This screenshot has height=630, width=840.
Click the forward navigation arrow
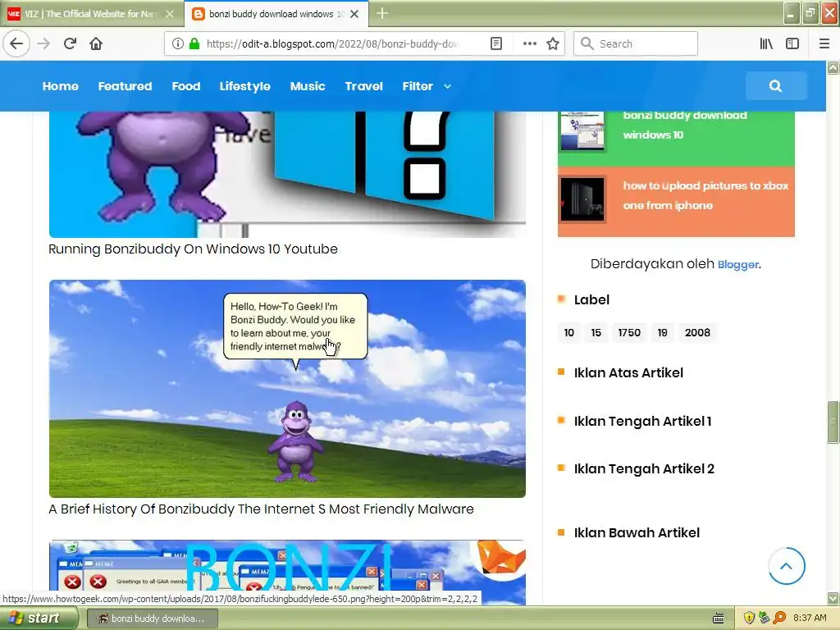pyautogui.click(x=43, y=43)
